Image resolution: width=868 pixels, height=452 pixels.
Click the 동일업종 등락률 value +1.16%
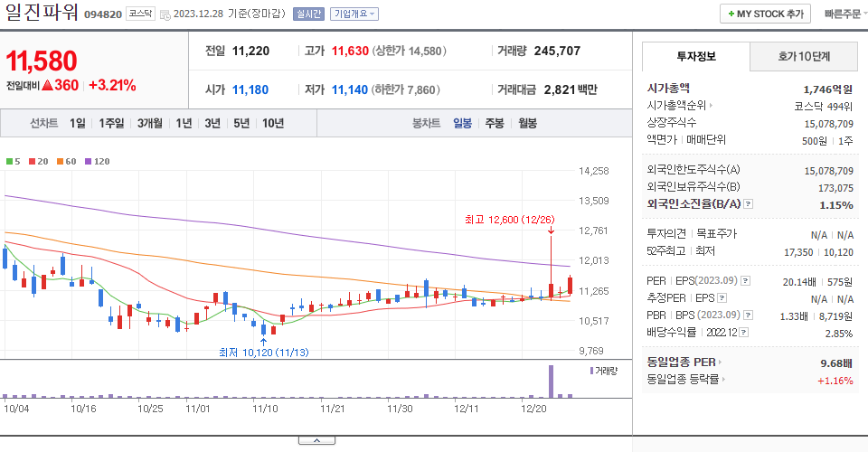(835, 380)
